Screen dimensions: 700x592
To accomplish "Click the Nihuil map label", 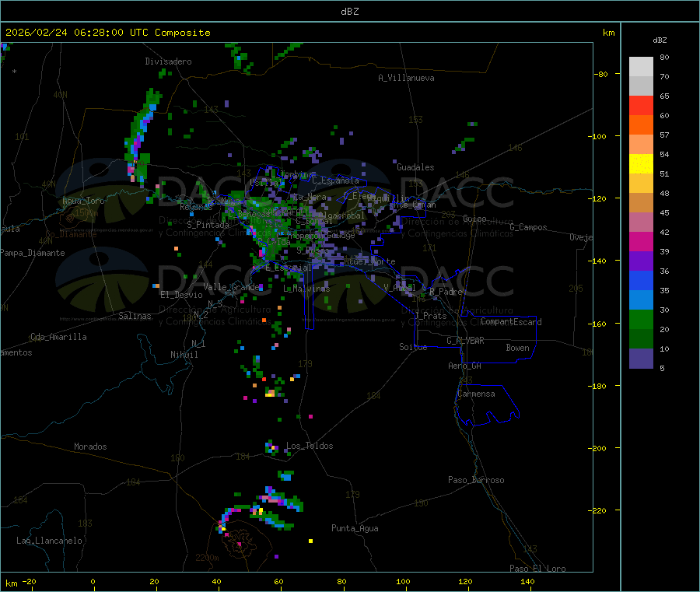I will pos(184,355).
